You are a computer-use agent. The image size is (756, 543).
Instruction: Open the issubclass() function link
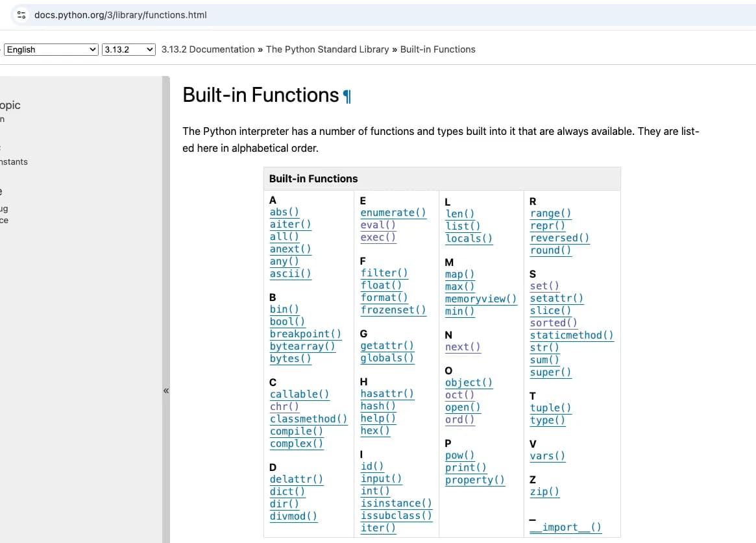[x=396, y=516]
